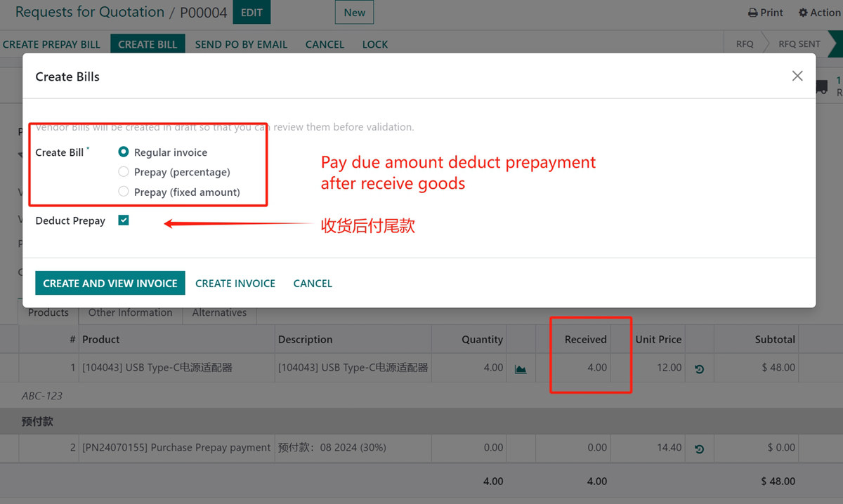Uncheck the Deduct Prepay checkbox
The image size is (843, 504).
point(124,220)
